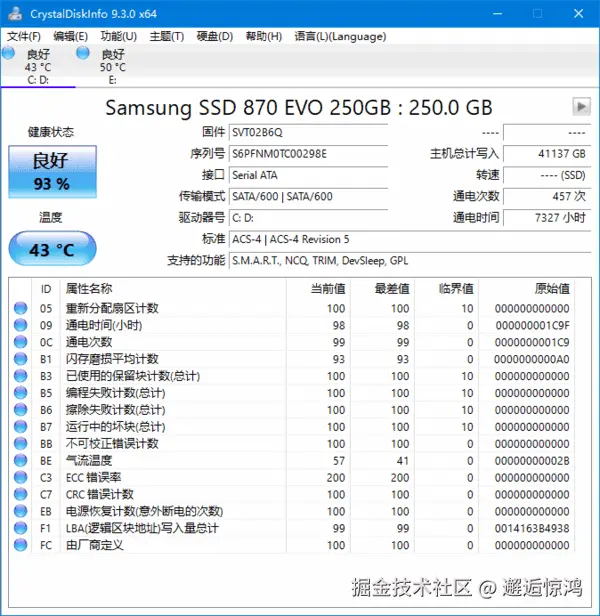600x616 pixels.
Task: Select the 通电时间(小时) attribute row
Action: click(293, 325)
